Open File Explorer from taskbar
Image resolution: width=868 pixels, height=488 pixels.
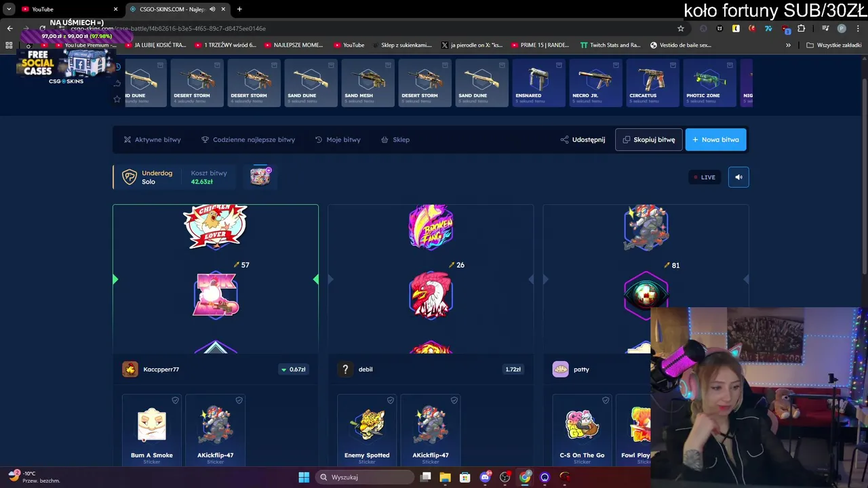(445, 477)
